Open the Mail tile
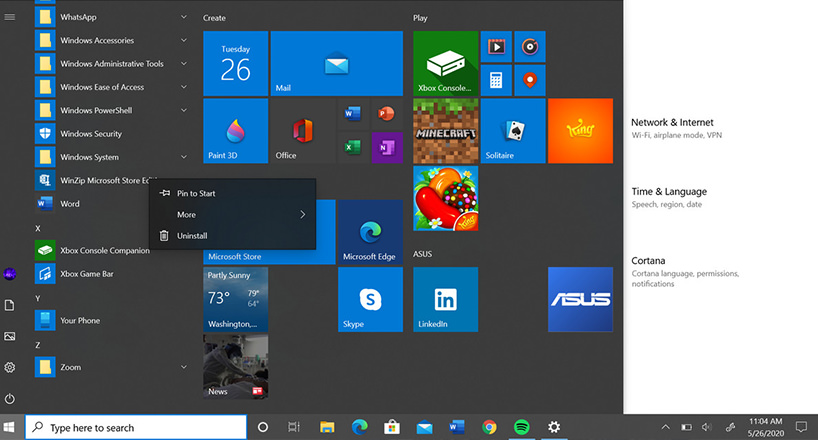Viewport: 818px width, 440px height. click(x=336, y=64)
